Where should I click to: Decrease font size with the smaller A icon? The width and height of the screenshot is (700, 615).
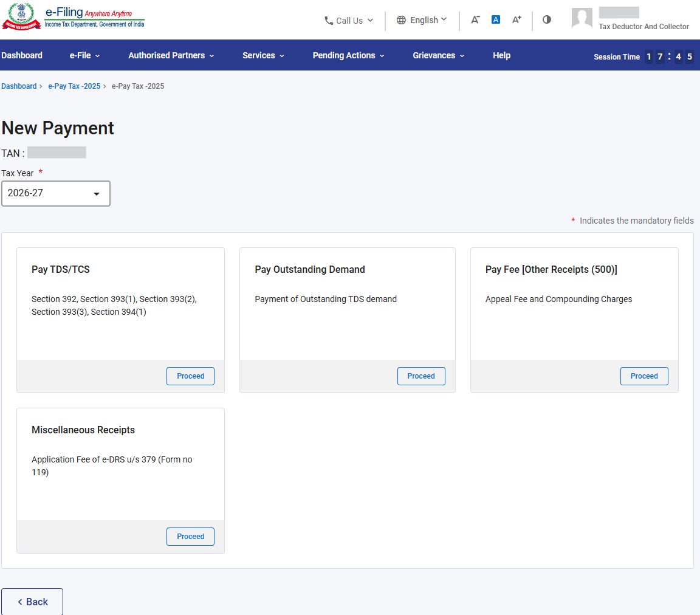coord(475,19)
